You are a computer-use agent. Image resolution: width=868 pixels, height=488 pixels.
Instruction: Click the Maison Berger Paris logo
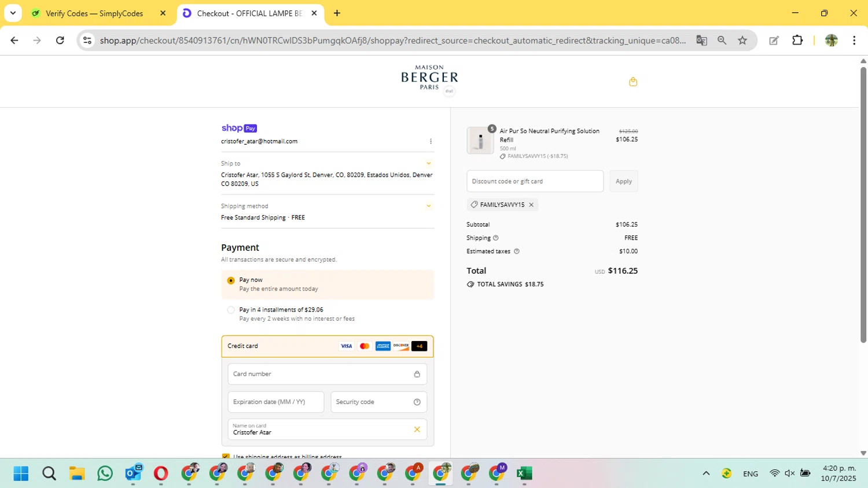[x=429, y=78]
